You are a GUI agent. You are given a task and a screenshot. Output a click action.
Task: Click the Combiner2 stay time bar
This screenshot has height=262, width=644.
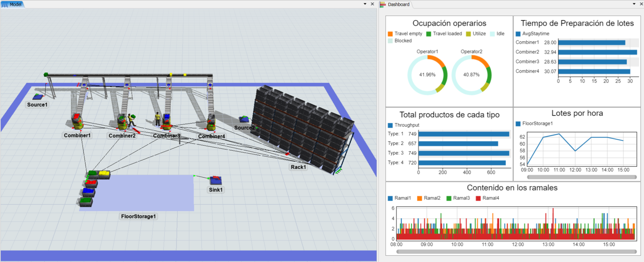(597, 52)
